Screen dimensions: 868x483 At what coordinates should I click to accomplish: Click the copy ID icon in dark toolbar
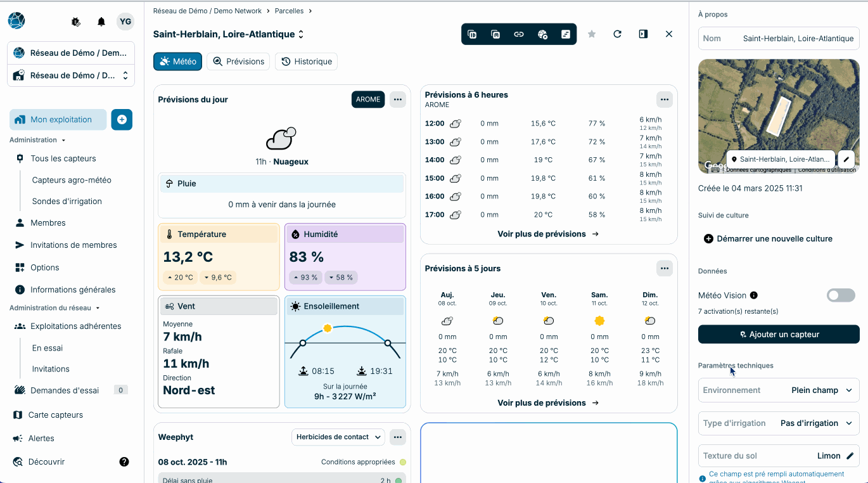[x=472, y=34]
